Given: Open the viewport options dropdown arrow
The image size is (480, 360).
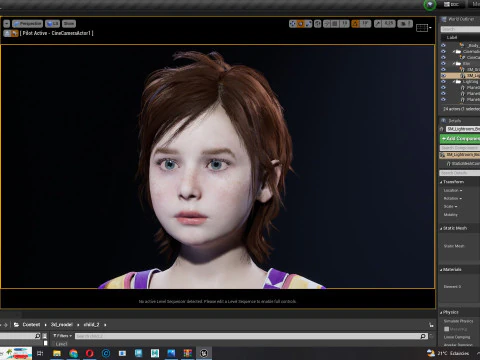Looking at the screenshot, I should tap(6, 24).
